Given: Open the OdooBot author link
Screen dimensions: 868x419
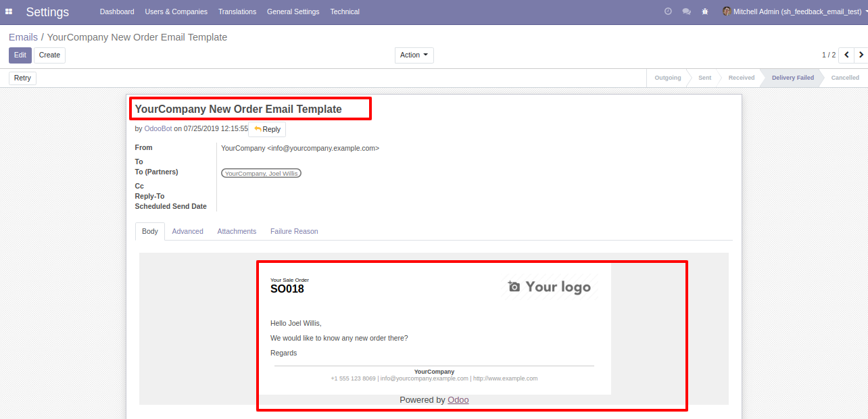Looking at the screenshot, I should tap(158, 129).
